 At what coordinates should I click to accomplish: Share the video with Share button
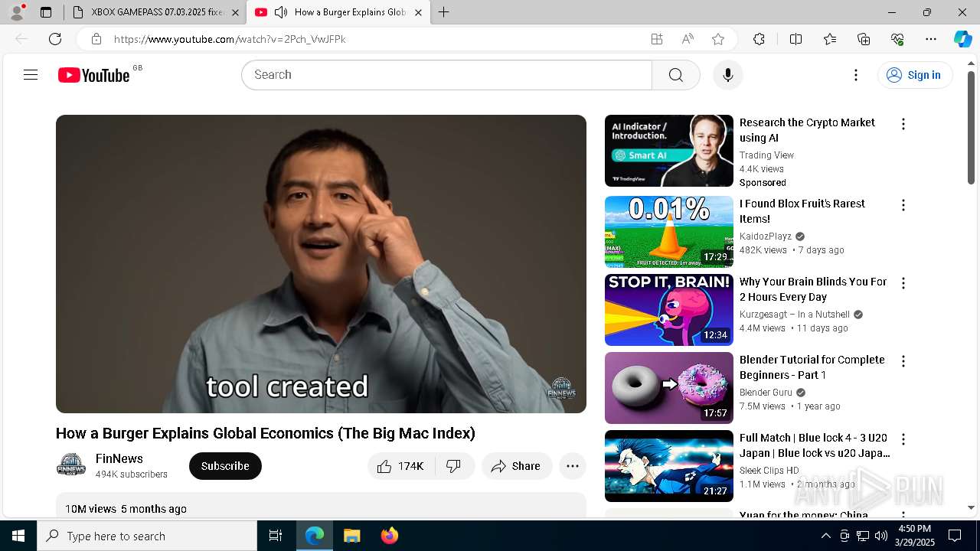(517, 466)
